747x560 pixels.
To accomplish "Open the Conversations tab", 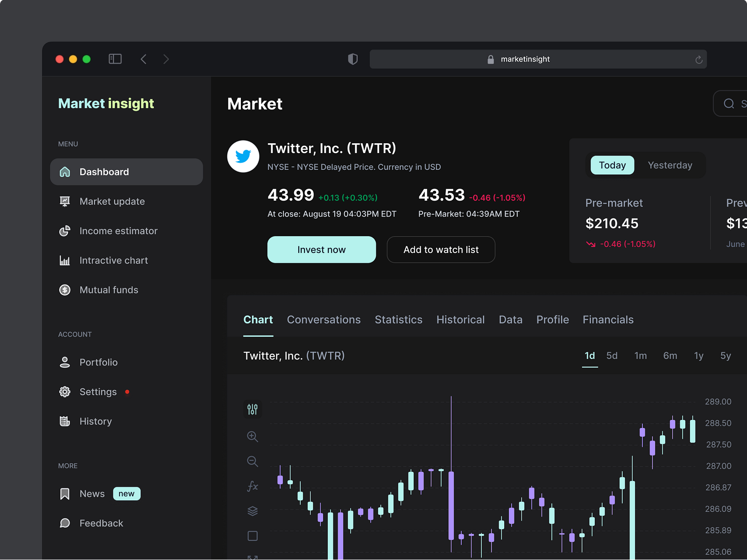I will click(324, 320).
